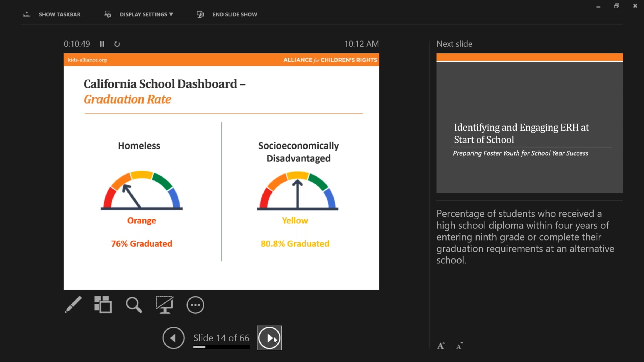Click the End Slide Show icon
This screenshot has height=362, width=644.
pyautogui.click(x=200, y=14)
